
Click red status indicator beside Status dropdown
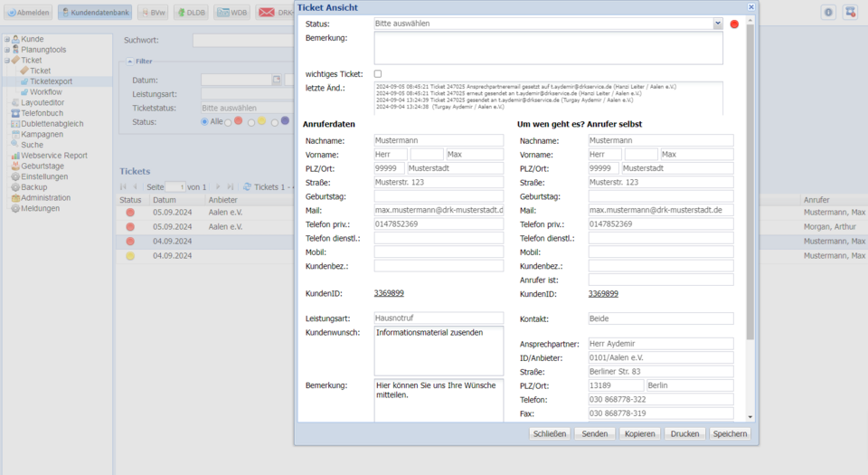point(734,24)
